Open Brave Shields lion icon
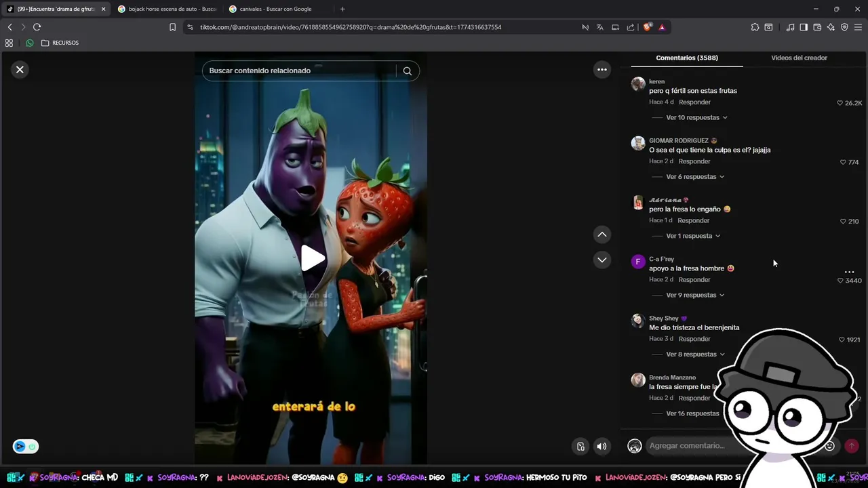This screenshot has height=488, width=868. tap(648, 27)
